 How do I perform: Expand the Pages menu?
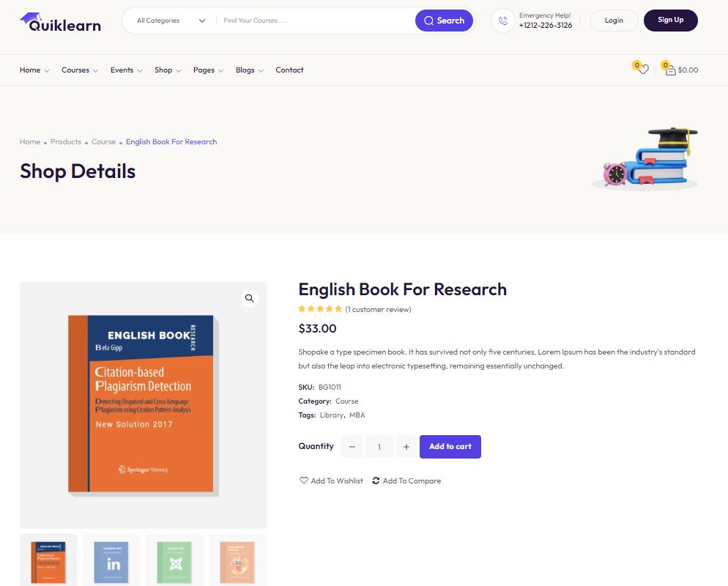click(x=208, y=70)
